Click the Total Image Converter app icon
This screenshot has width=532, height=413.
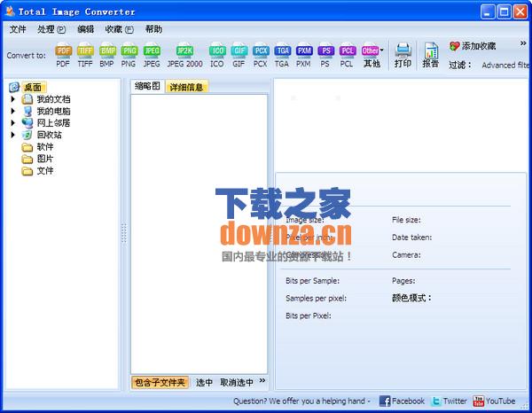[10, 12]
